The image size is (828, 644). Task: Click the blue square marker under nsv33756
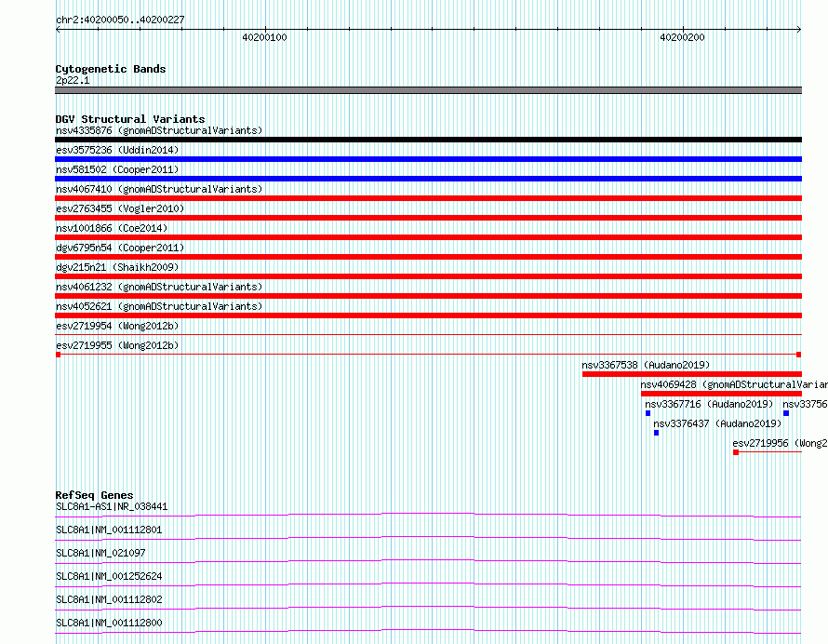click(786, 413)
